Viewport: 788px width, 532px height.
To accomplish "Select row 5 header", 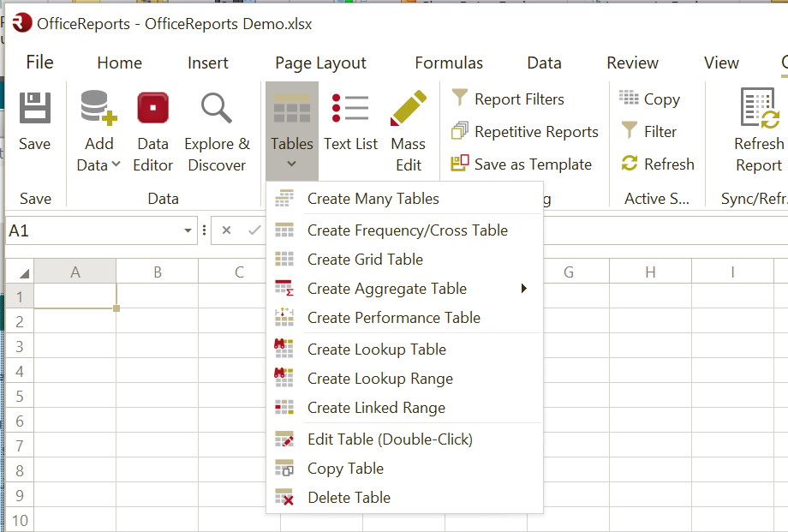I will pyautogui.click(x=20, y=397).
